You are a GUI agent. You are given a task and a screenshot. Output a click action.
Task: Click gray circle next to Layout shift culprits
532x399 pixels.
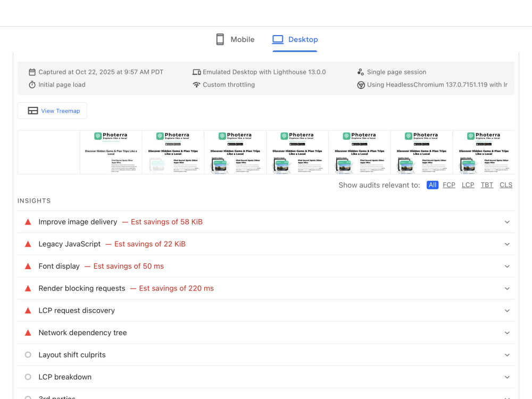(x=28, y=354)
